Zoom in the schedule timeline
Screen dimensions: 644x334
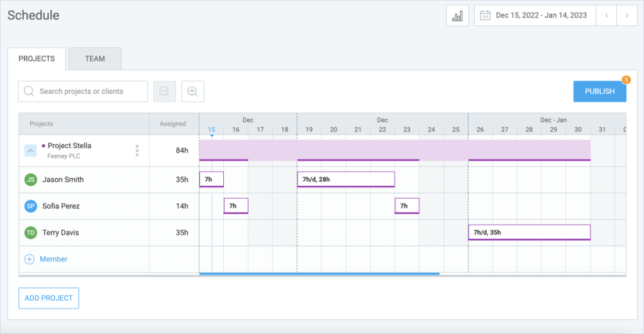tap(192, 91)
